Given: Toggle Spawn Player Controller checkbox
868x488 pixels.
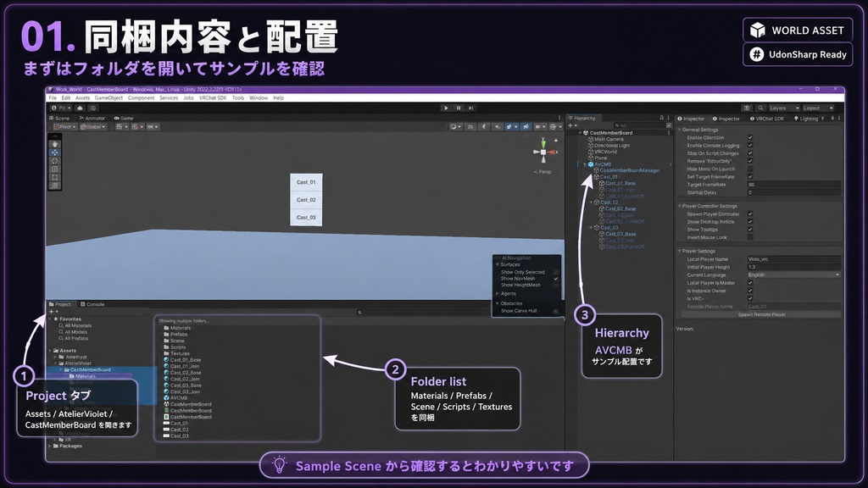Looking at the screenshot, I should coord(750,213).
